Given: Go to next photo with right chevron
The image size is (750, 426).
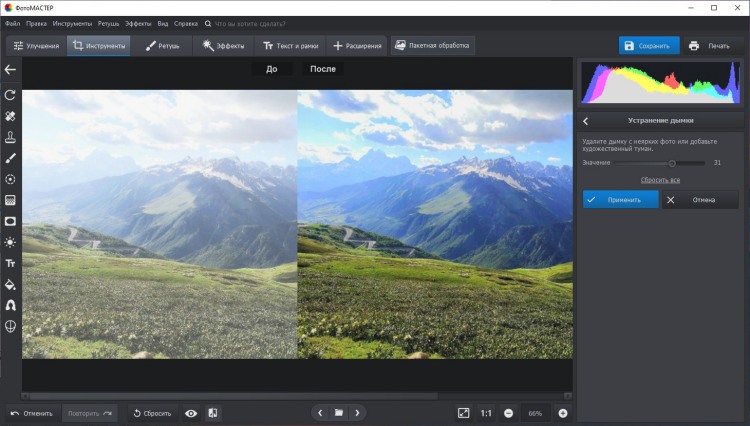Looking at the screenshot, I should (x=357, y=413).
